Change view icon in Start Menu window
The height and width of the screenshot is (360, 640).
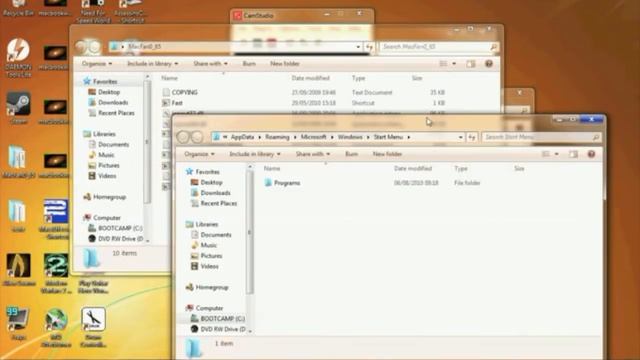tap(546, 154)
